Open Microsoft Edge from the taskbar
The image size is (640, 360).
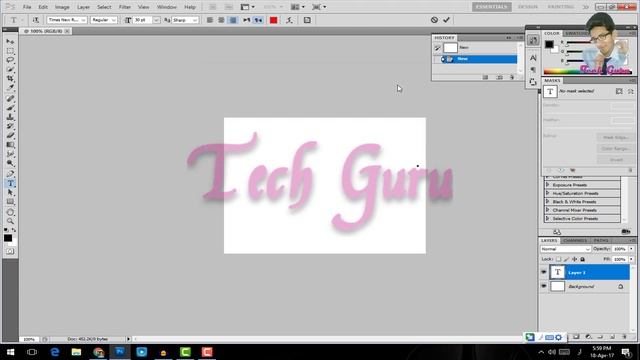pos(55,352)
